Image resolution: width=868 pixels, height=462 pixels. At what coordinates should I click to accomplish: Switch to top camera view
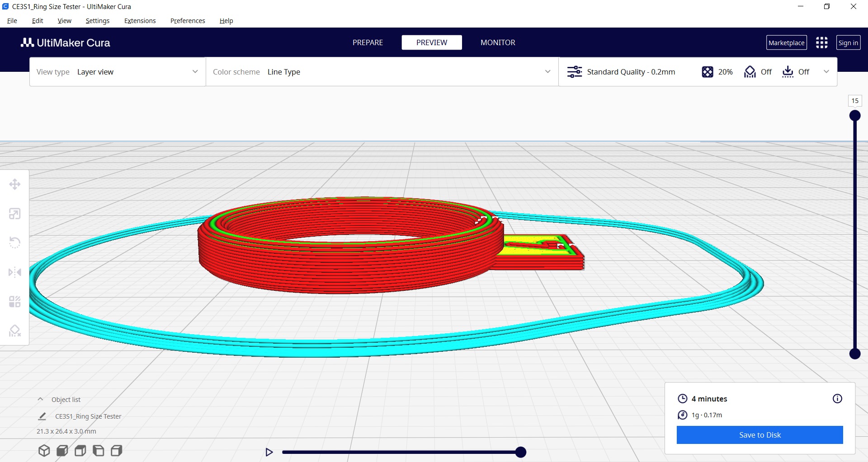80,451
